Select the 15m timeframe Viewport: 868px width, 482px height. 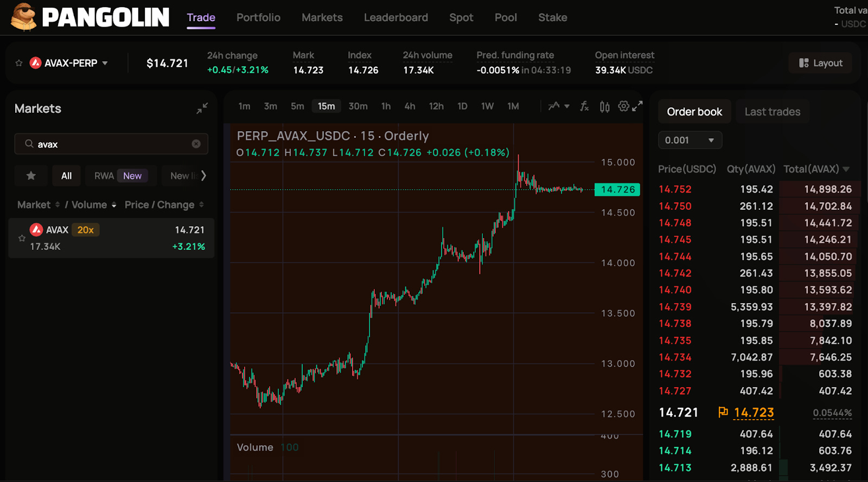coord(326,106)
